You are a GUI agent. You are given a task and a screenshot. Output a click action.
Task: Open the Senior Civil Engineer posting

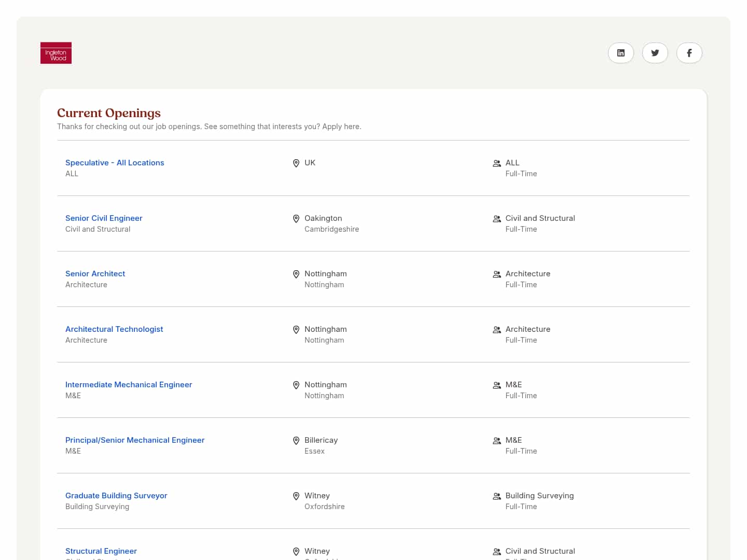coord(104,218)
